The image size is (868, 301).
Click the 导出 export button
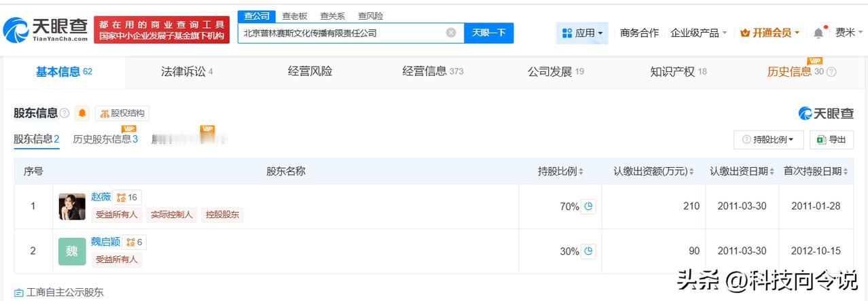(831, 139)
